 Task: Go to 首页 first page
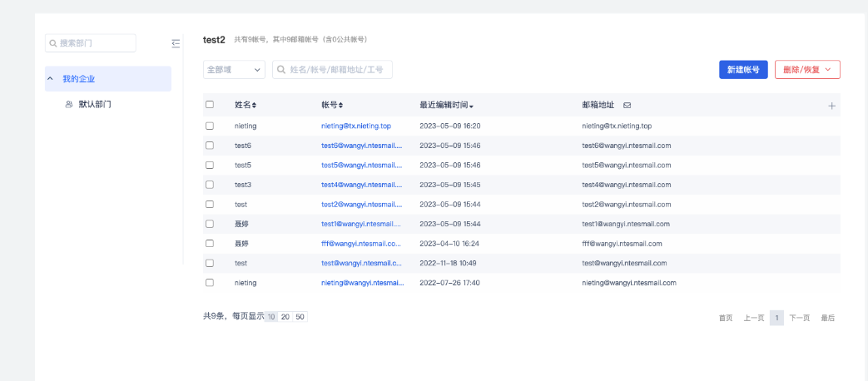[726, 318]
